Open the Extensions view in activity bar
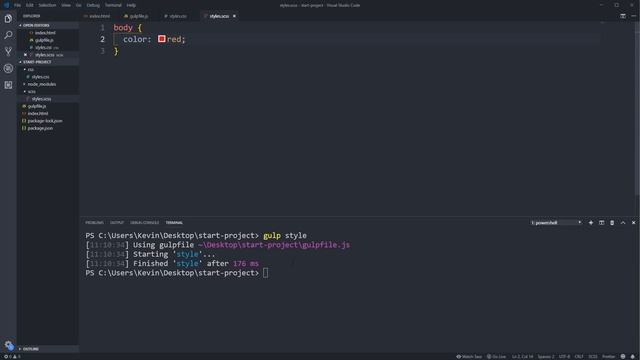 pos(8,85)
